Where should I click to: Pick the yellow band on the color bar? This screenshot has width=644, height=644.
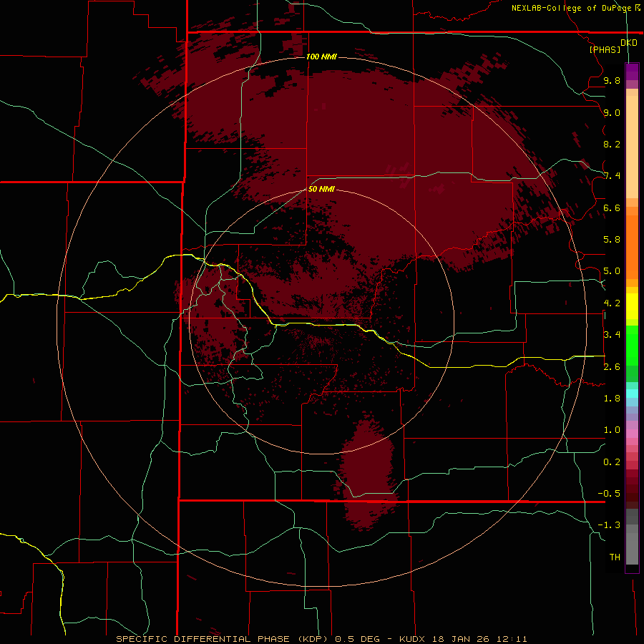point(632,306)
